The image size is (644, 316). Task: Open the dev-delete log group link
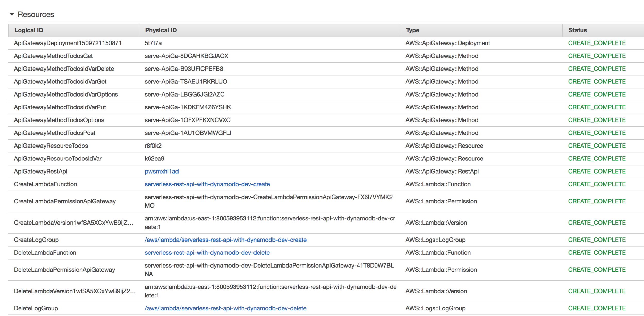click(225, 309)
